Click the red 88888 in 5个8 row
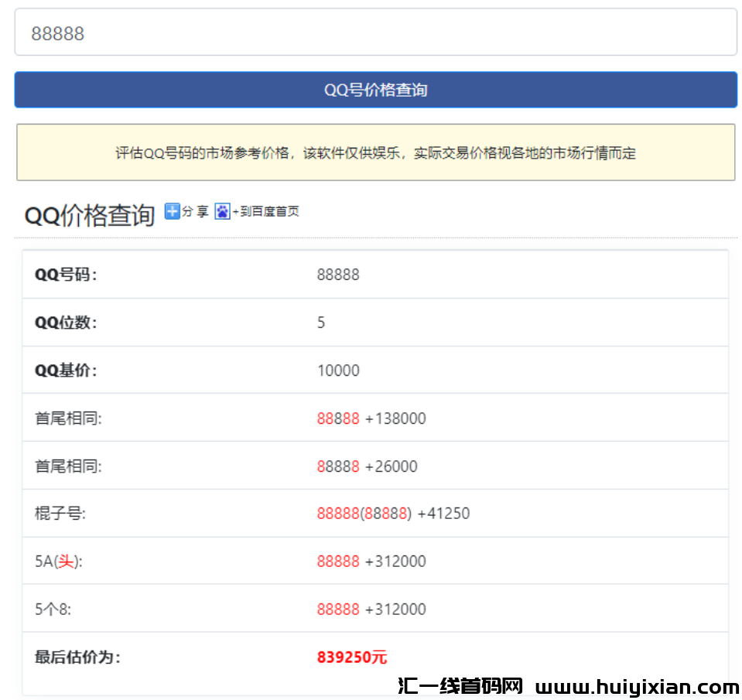 [x=334, y=609]
